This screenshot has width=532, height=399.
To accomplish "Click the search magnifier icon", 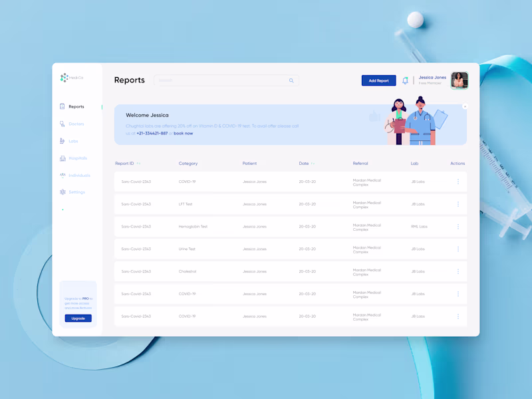I will 291,80.
